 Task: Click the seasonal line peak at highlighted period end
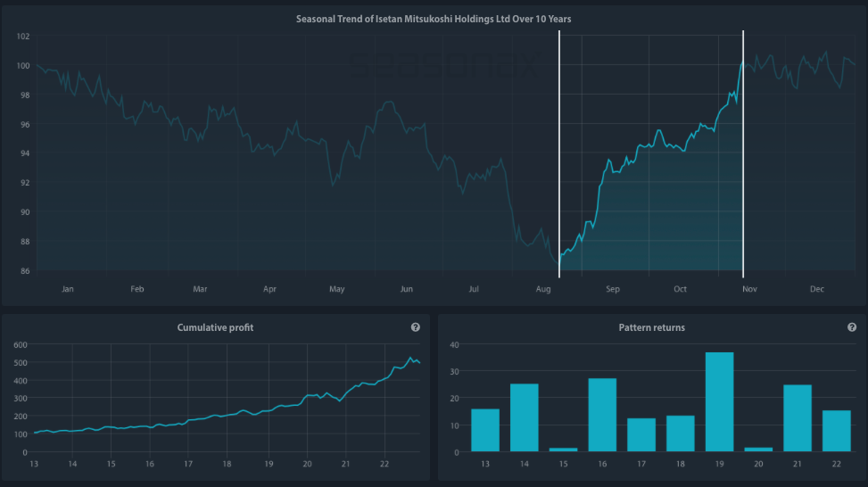pyautogui.click(x=742, y=63)
